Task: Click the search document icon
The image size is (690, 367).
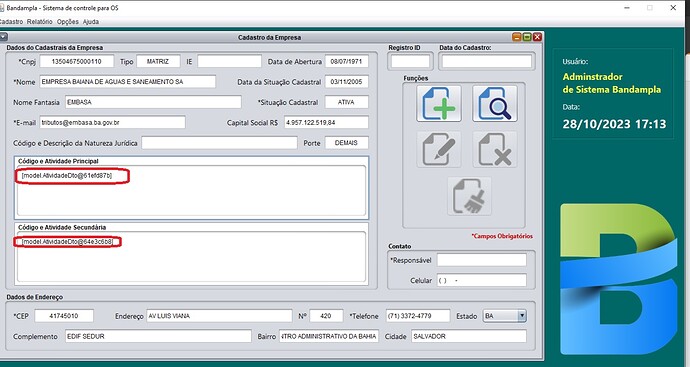Action: click(495, 104)
